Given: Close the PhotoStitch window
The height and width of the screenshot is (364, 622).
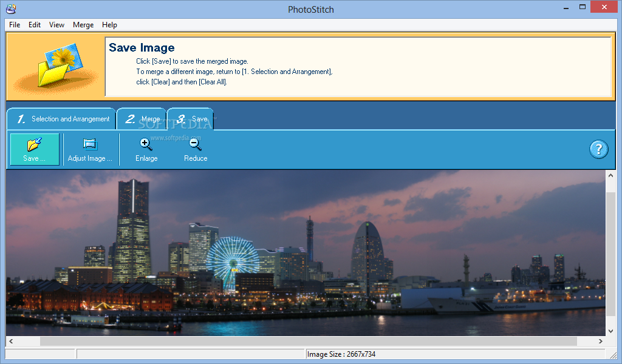Looking at the screenshot, I should pyautogui.click(x=604, y=7).
